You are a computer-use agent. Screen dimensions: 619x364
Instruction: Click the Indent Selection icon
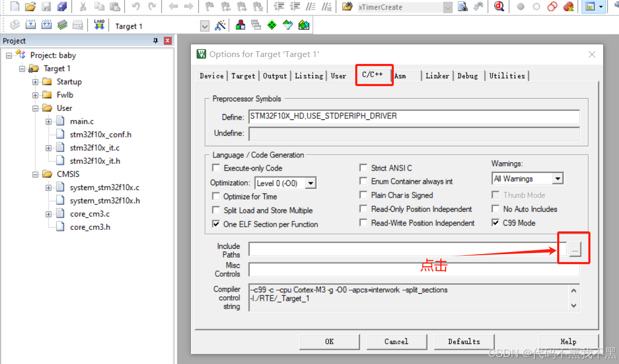pyautogui.click(x=279, y=6)
